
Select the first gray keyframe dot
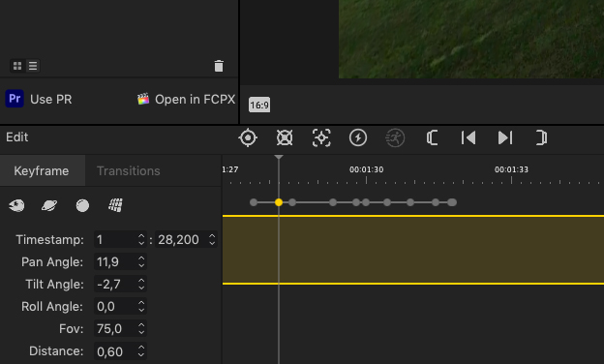point(253,202)
